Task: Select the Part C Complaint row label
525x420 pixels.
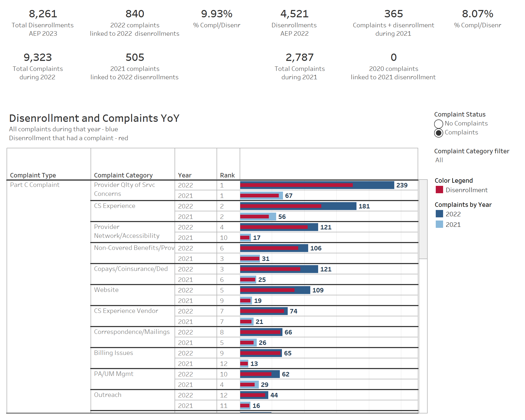Action: coord(35,185)
